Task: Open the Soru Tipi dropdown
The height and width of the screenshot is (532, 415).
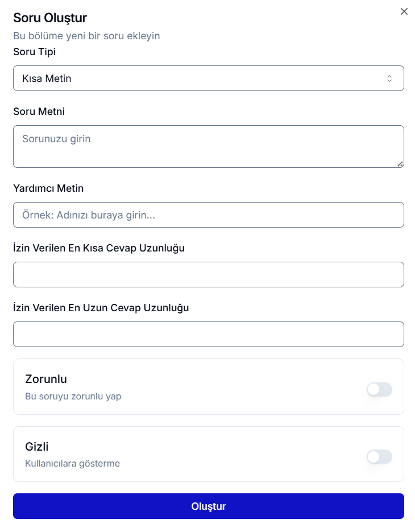Action: click(x=208, y=79)
